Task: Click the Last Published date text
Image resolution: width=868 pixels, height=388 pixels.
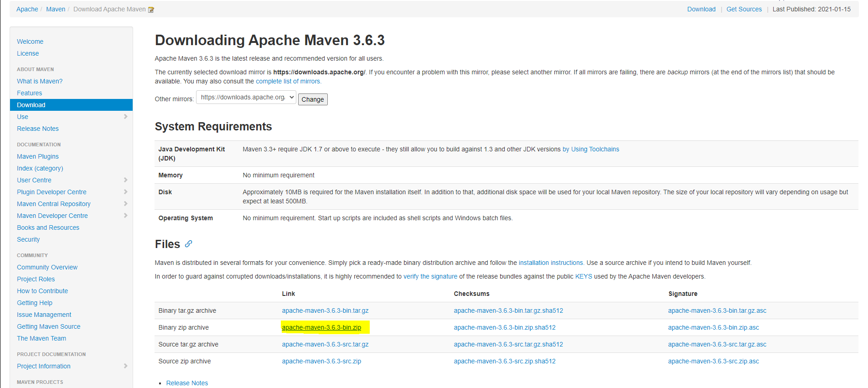Action: pos(811,9)
